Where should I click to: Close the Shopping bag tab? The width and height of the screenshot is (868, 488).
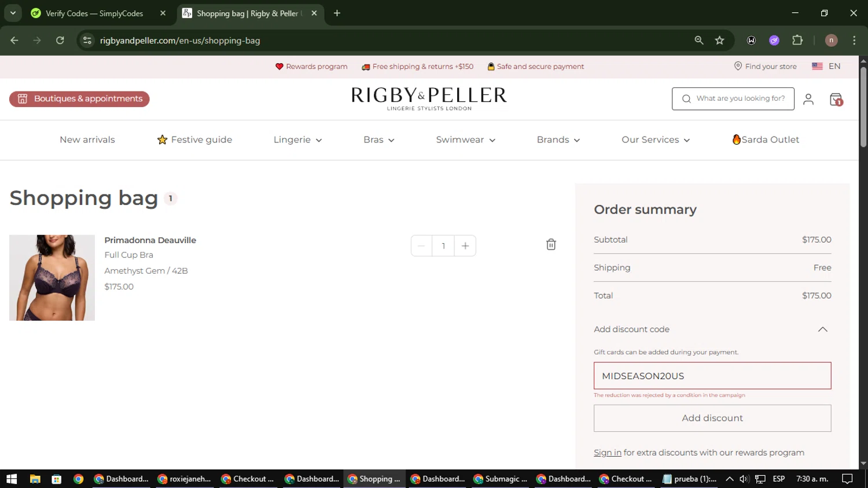click(314, 13)
